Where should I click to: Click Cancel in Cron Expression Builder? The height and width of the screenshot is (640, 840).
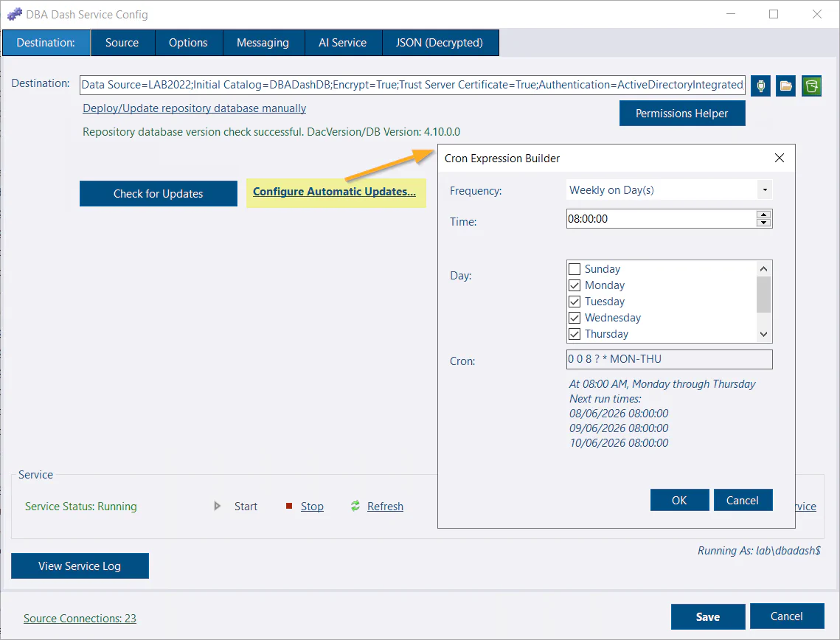point(743,500)
